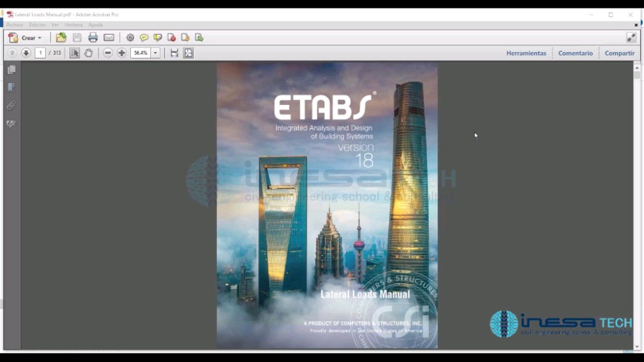Toggle scrolling page width mode
The width and height of the screenshot is (644, 362).
174,53
